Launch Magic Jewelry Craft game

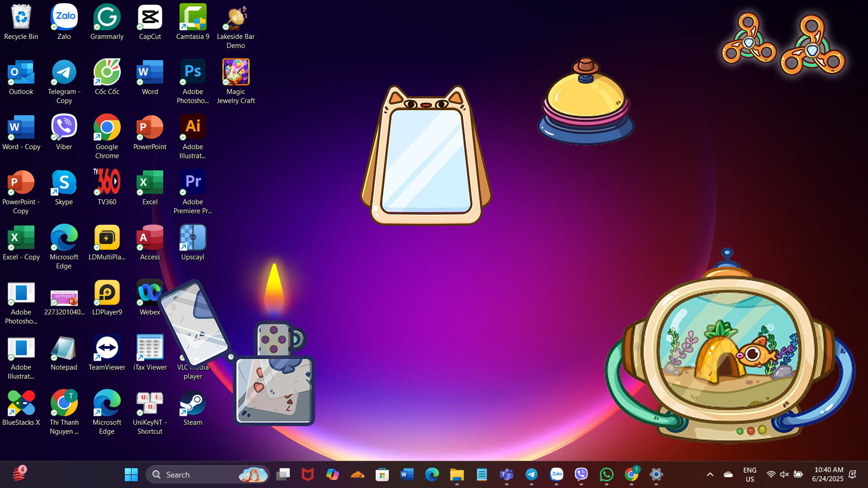pyautogui.click(x=236, y=72)
